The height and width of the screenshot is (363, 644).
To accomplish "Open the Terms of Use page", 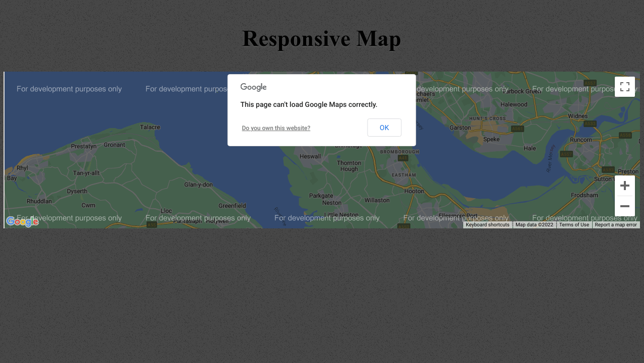I will coord(574,224).
